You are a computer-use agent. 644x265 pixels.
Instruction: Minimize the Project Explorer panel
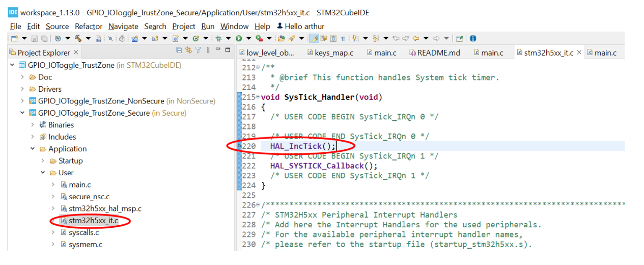click(x=218, y=49)
